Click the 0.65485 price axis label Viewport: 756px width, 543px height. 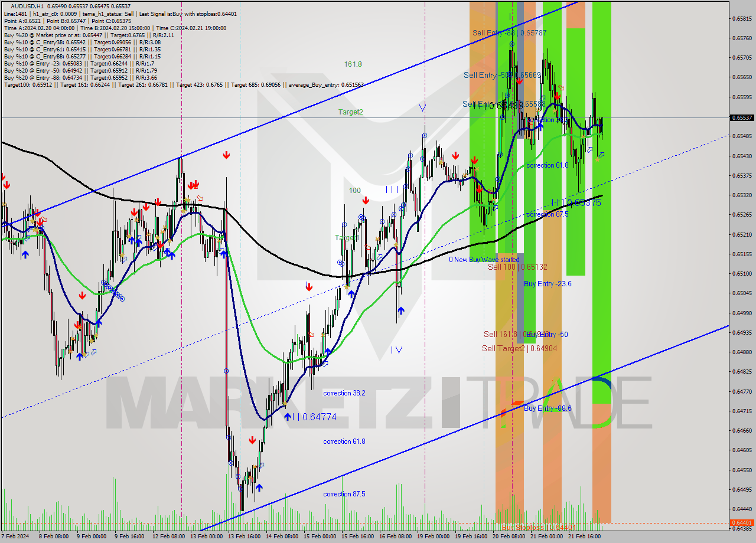tap(742, 136)
